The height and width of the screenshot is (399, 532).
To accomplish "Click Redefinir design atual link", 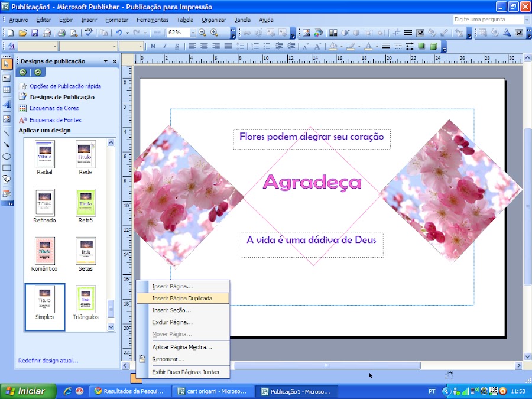I will click(48, 361).
